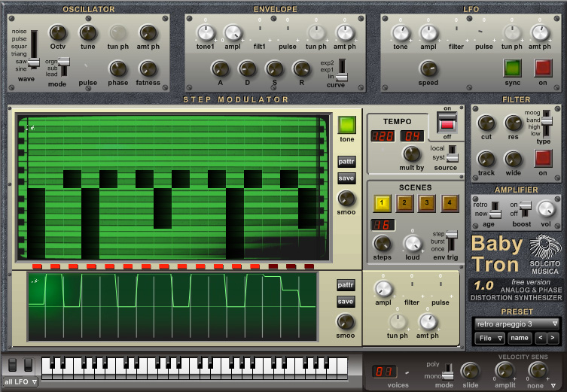
Task: Flip the amplifier age retro/new switch
Action: pos(495,210)
